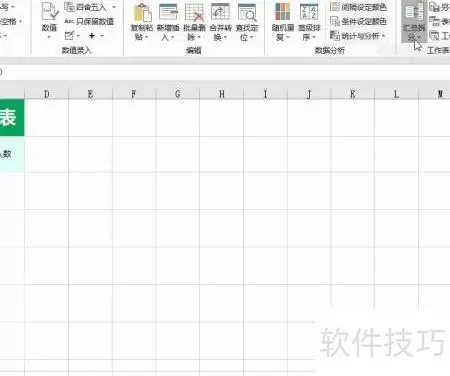Screen dimensions: 450x376
Task: Apply 四舍五入 rounding option
Action: click(85, 7)
